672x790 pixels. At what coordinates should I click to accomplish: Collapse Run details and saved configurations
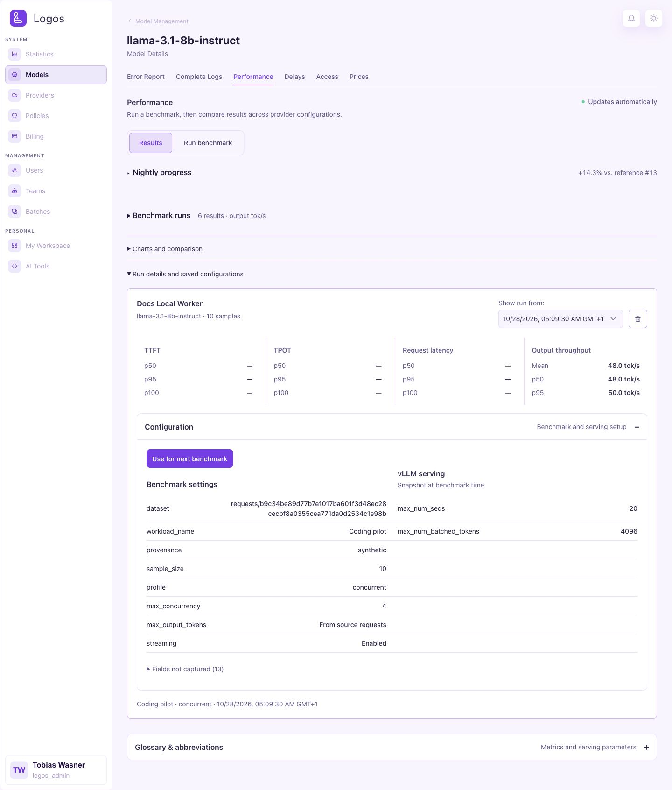point(185,274)
